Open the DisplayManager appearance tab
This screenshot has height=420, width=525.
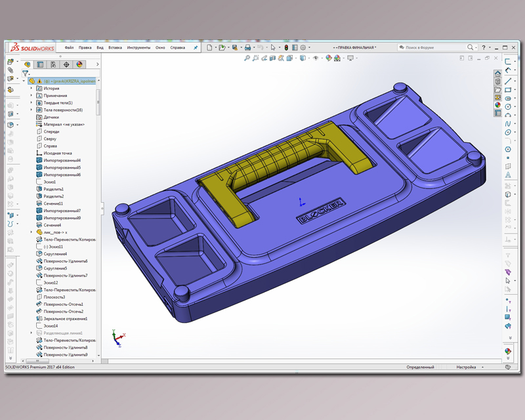pyautogui.click(x=79, y=64)
